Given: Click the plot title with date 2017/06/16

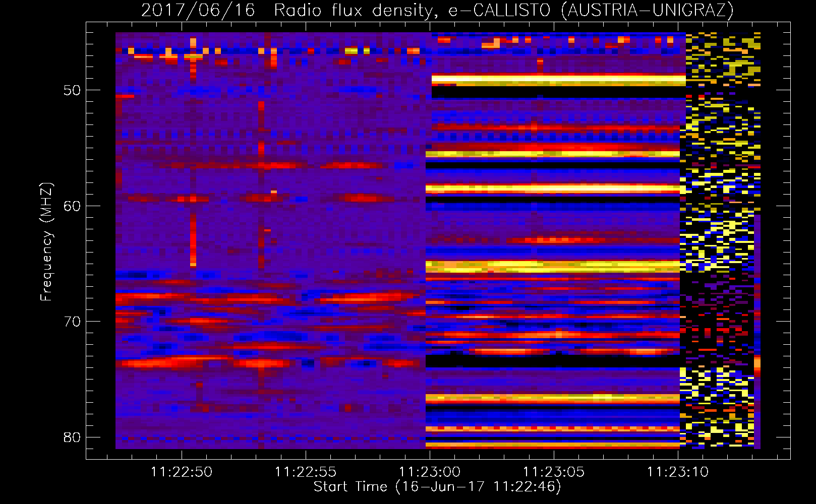Looking at the screenshot, I should click(437, 10).
